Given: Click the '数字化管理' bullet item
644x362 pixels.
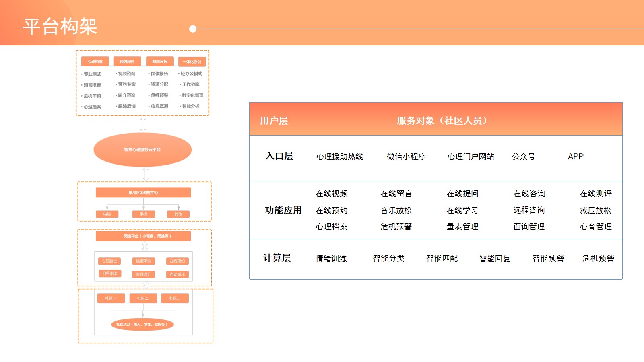Looking at the screenshot, I should [x=192, y=95].
